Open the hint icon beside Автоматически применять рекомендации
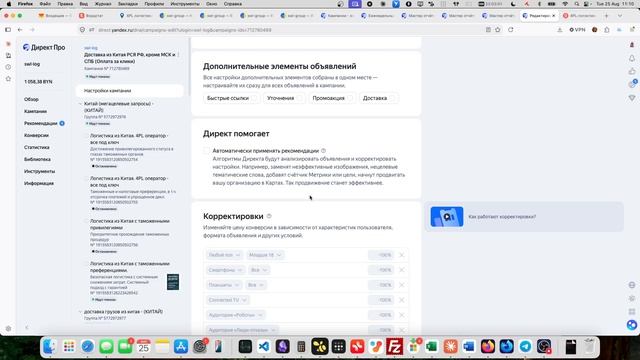The width and height of the screenshot is (640, 360). [323, 151]
